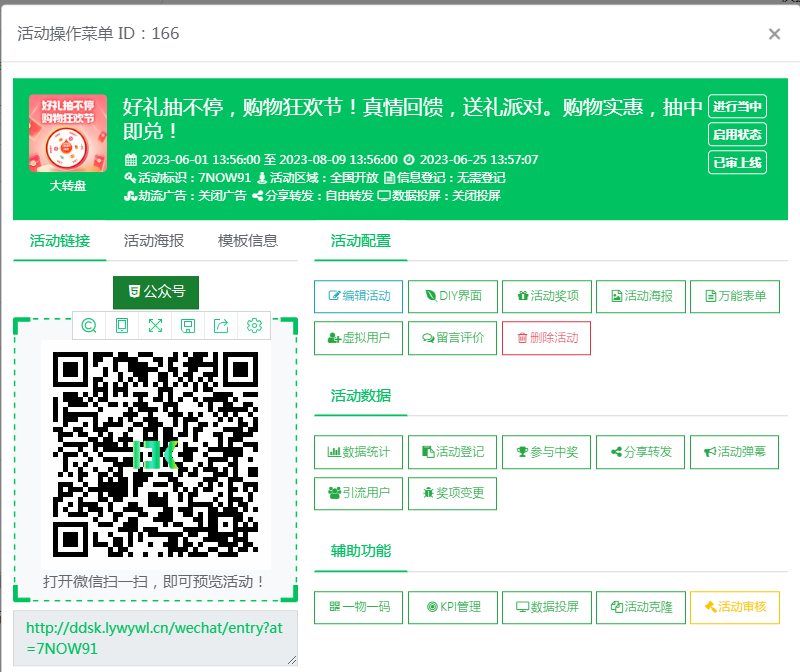Image resolution: width=800 pixels, height=672 pixels.
Task: View 数据统计 statistics
Action: coord(359,452)
